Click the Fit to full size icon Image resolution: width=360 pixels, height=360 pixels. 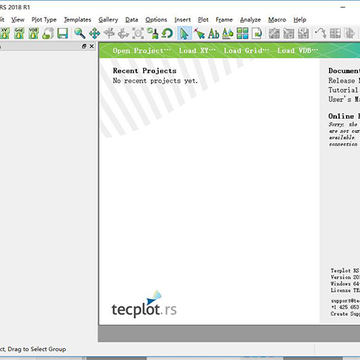tap(138, 33)
